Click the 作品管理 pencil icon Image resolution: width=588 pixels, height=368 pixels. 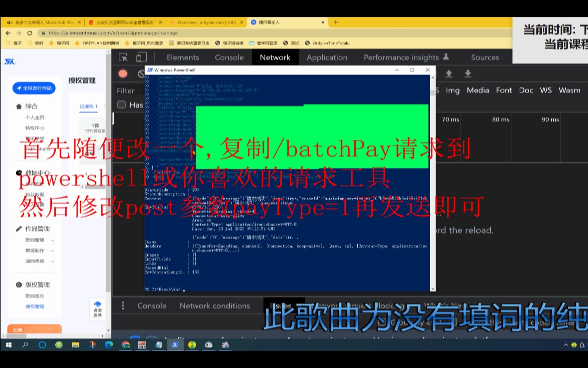[19, 229]
